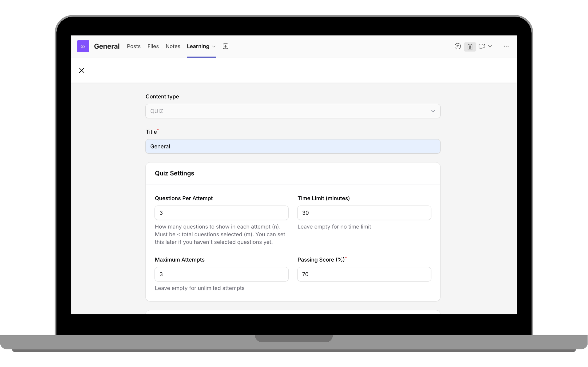Open the Content type QUIZ dropdown

pyautogui.click(x=293, y=111)
